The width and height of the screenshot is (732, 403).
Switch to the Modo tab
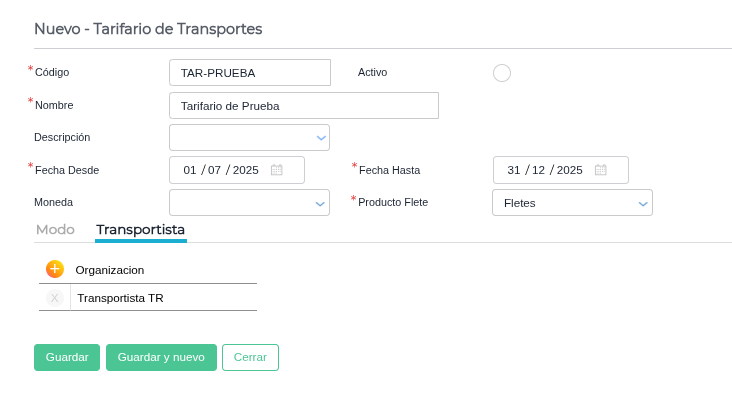click(x=55, y=230)
